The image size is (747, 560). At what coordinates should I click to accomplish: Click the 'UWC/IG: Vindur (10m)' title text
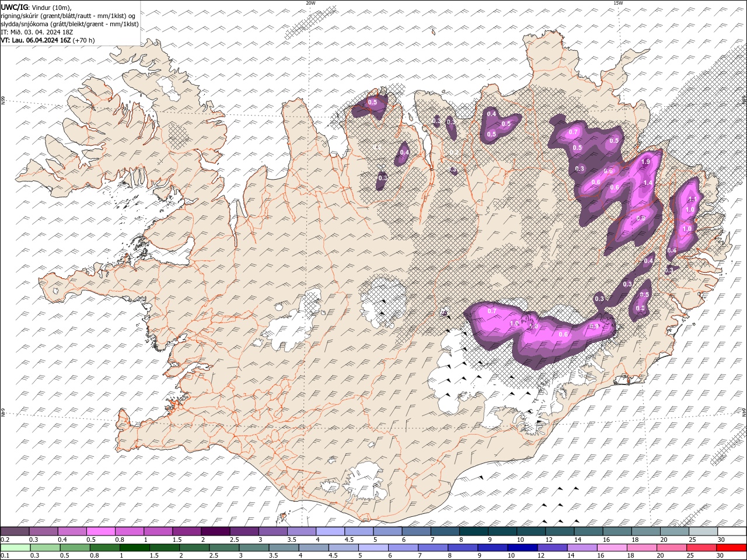click(x=36, y=6)
